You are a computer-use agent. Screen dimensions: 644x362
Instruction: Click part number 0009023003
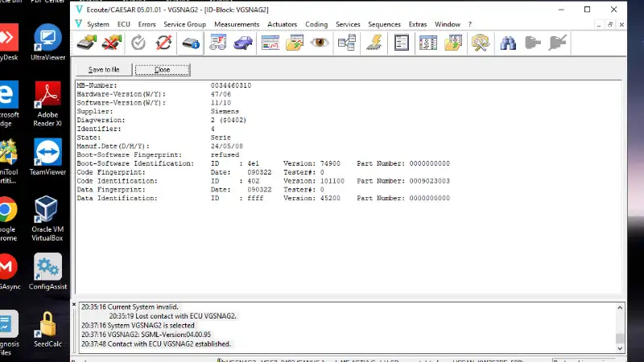point(430,181)
